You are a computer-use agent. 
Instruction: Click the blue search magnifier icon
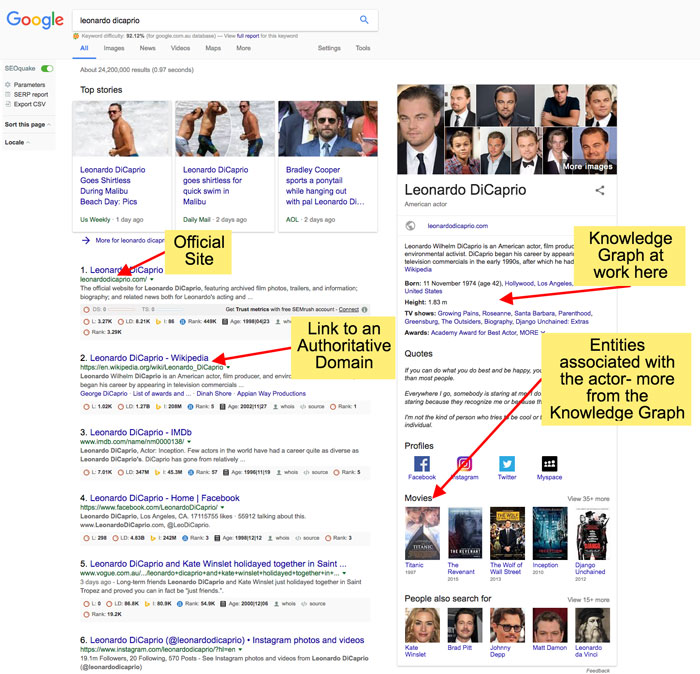[x=364, y=20]
